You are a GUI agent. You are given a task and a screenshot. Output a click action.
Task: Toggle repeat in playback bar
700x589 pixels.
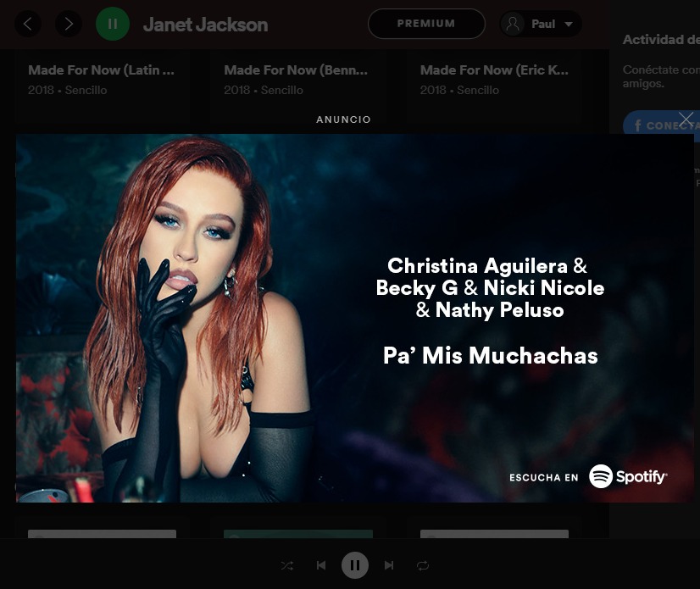coord(423,566)
